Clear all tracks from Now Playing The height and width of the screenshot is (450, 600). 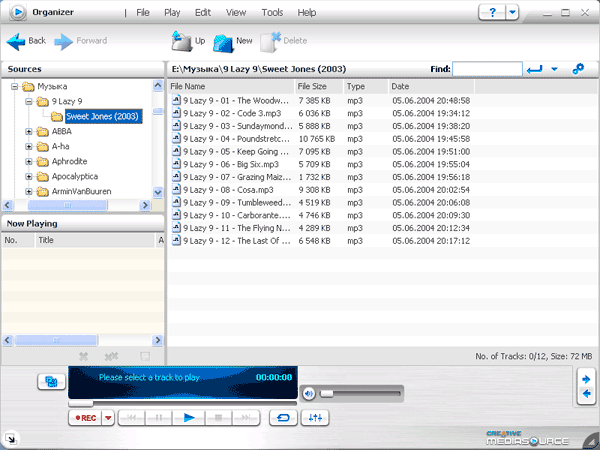click(x=111, y=357)
